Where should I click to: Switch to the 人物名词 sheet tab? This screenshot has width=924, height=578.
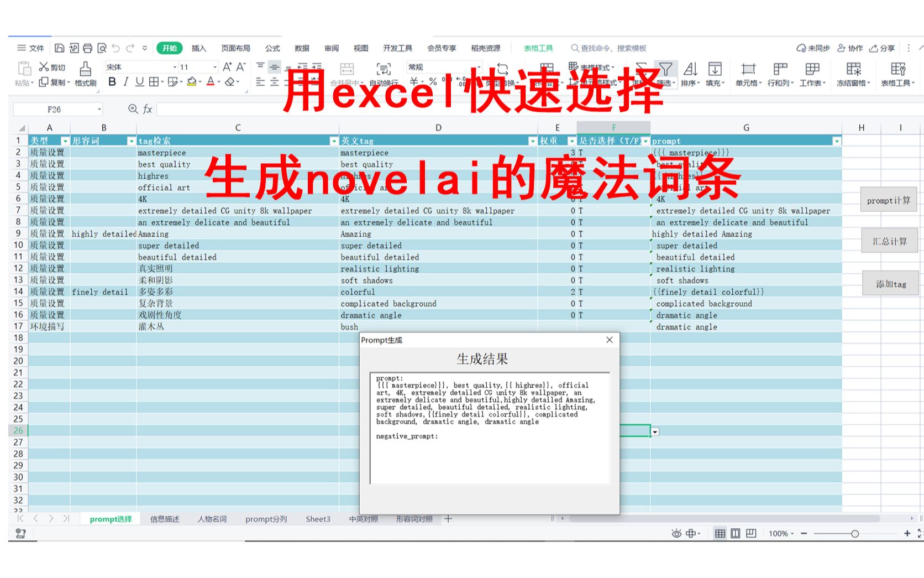click(x=212, y=519)
